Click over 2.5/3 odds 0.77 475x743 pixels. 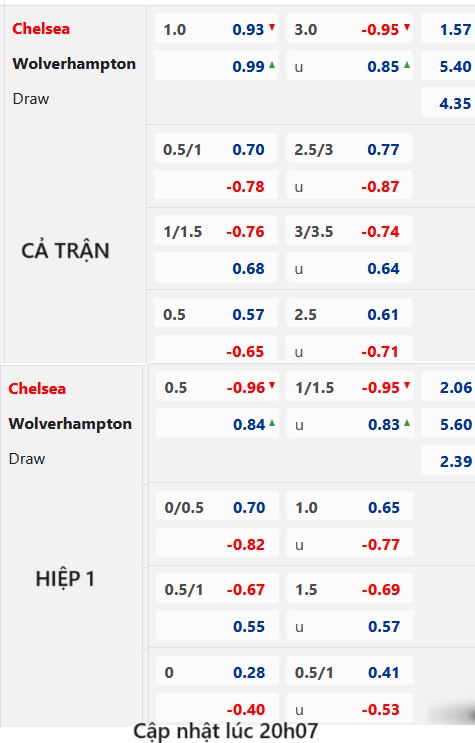383,150
